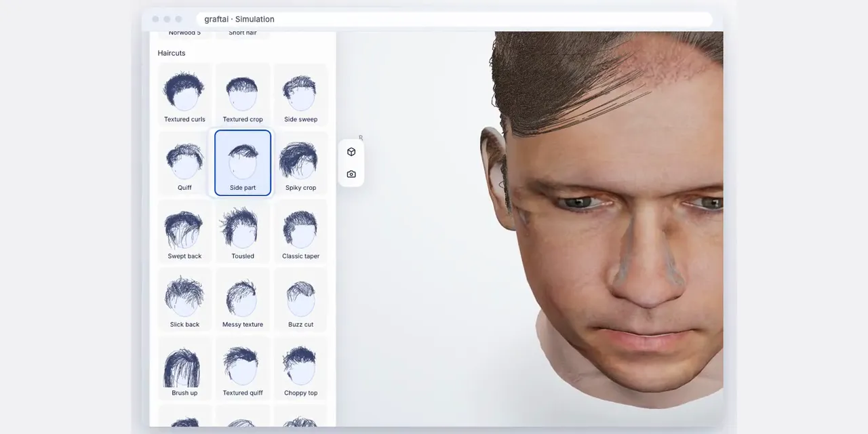Select the Textured curls haircut
The image size is (868, 434).
(x=184, y=94)
